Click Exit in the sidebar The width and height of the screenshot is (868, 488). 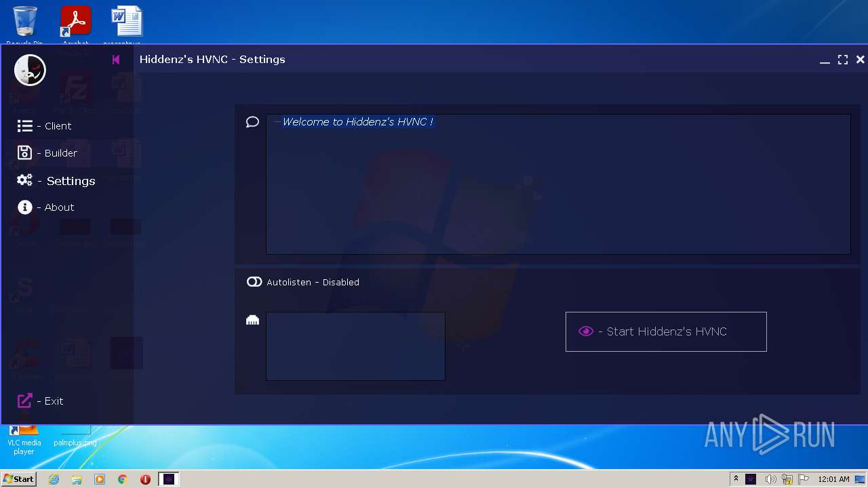[x=40, y=401]
